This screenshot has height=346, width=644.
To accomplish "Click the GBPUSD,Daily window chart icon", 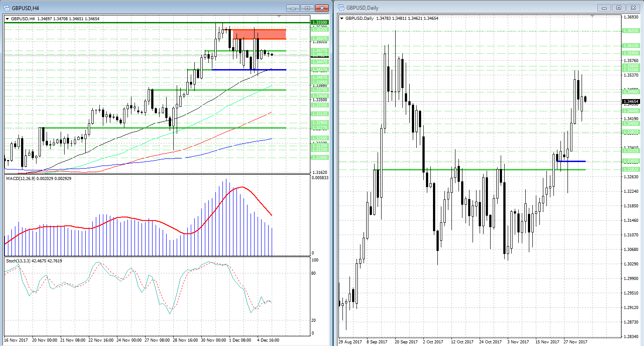I will [x=341, y=8].
